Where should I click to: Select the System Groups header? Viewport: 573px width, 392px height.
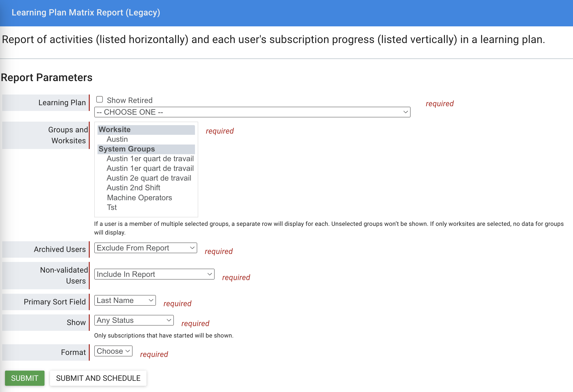(127, 149)
